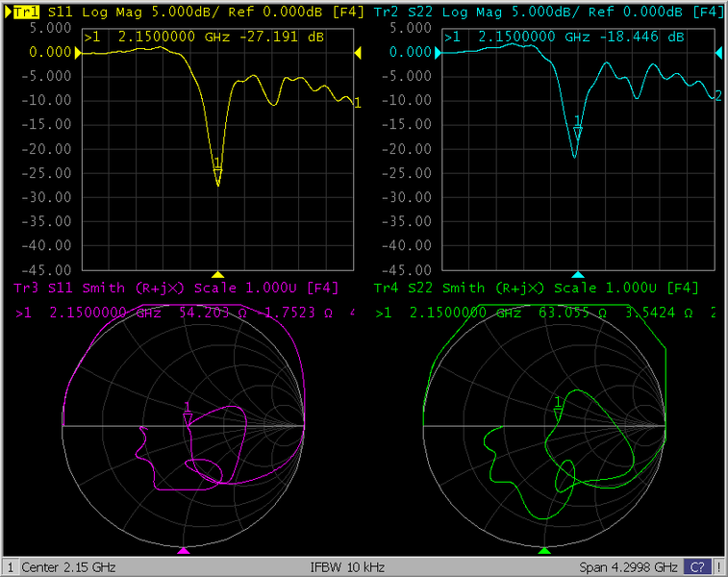The image size is (728, 577).
Task: Click green marker triangle below S22 Smith chart
Action: [544, 550]
